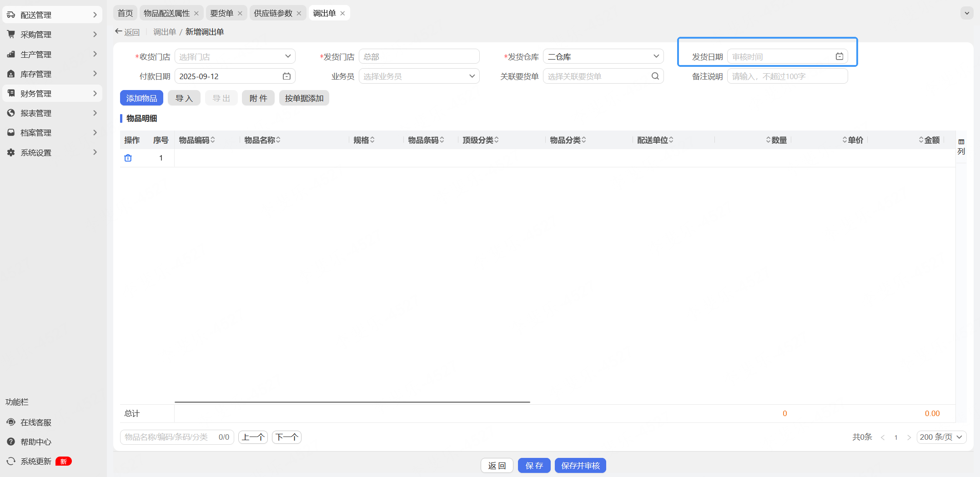
Task: Focus the 物品名称/编码/条码/分类 search field
Action: point(177,437)
